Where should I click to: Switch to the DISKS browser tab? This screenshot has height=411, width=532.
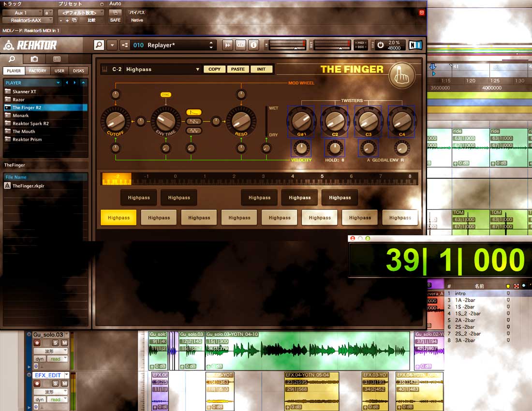point(78,71)
